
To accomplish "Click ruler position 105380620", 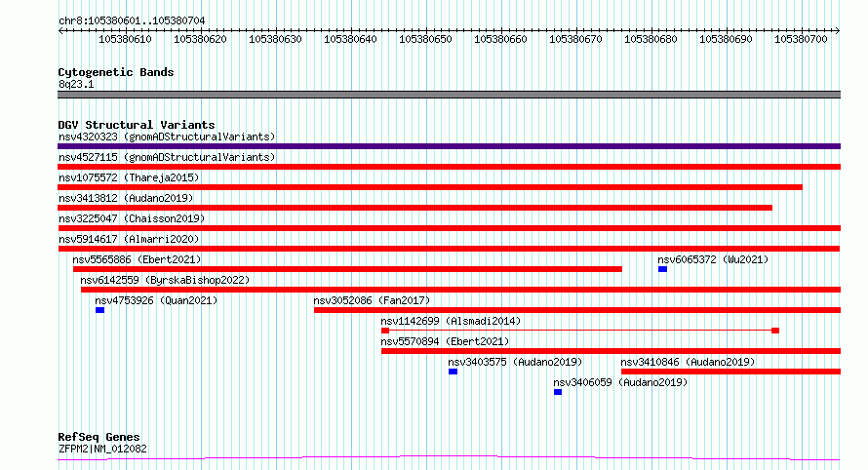I will [200, 39].
